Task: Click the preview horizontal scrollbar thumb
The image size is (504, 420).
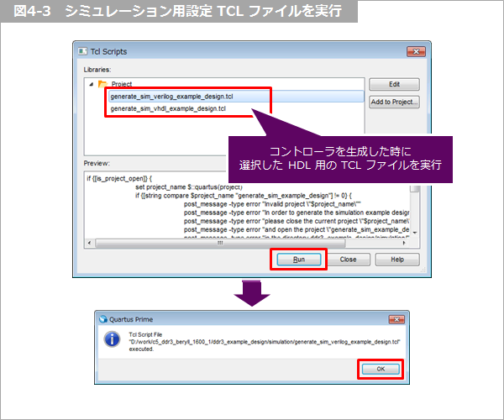Action: (220, 243)
